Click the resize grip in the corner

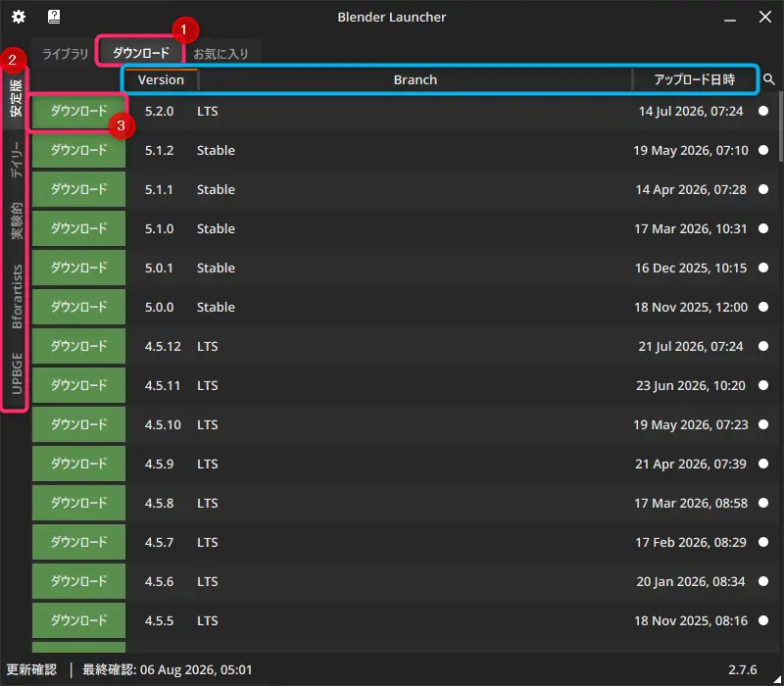pos(777,679)
